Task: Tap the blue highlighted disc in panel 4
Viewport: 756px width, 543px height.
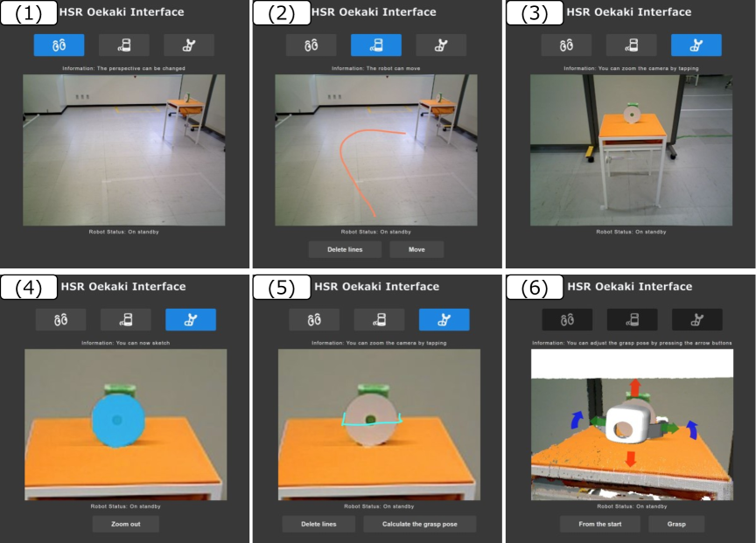Action: [118, 421]
